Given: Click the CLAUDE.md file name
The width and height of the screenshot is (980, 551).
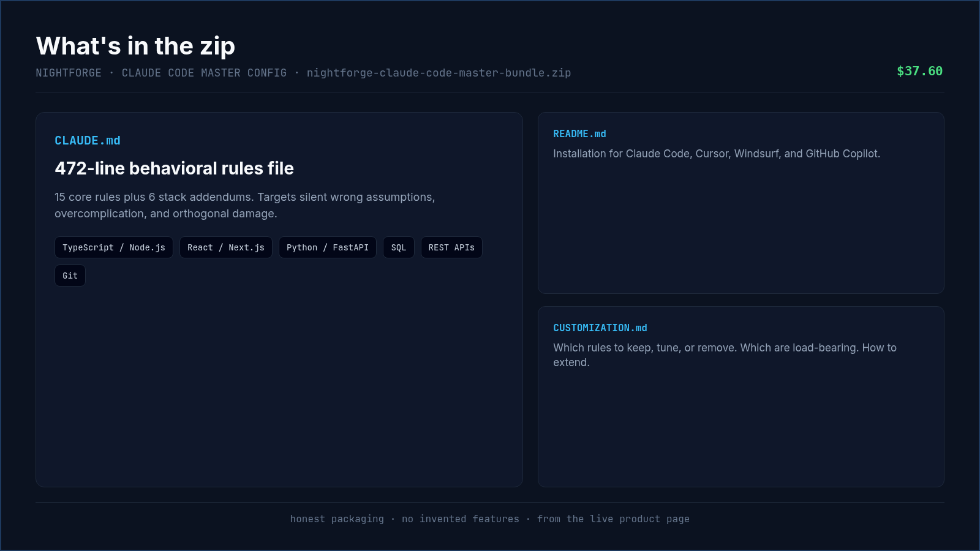Looking at the screenshot, I should [x=88, y=141].
